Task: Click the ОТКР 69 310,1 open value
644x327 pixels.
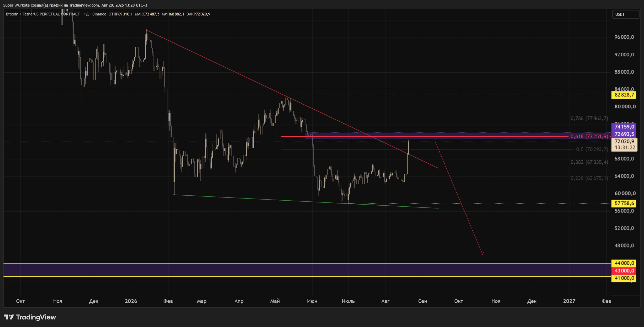Action: (120, 14)
